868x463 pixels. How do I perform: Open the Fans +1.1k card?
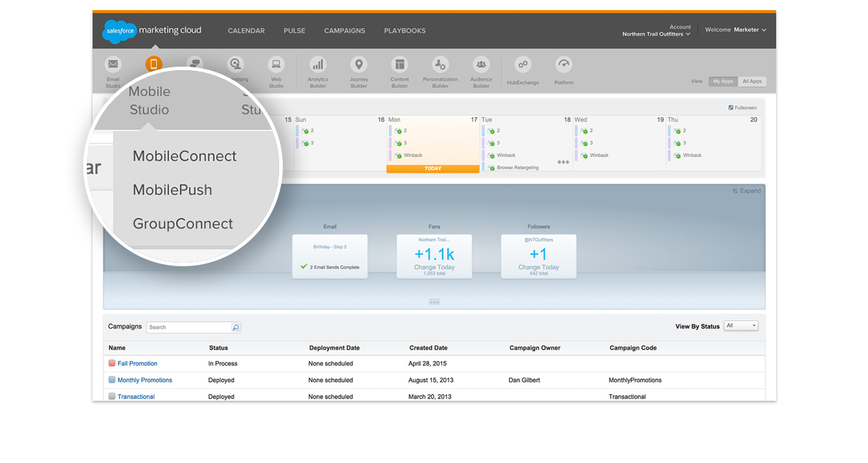[434, 256]
